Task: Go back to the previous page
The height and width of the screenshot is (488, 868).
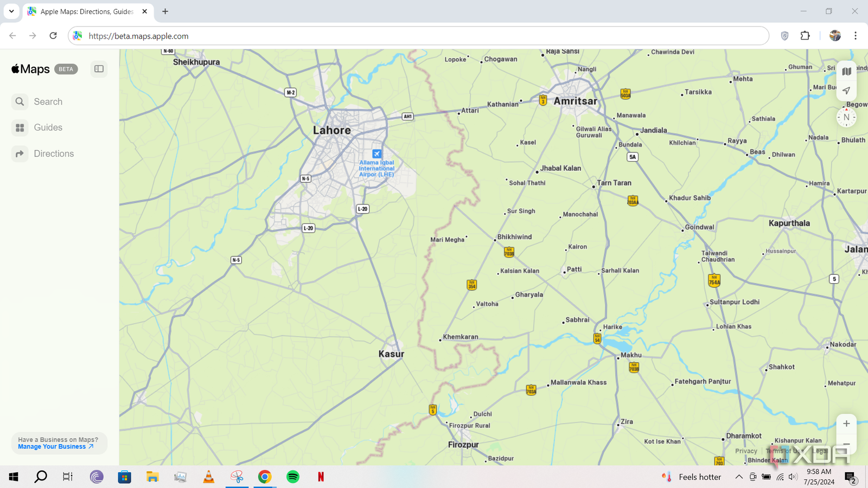Action: (12, 36)
